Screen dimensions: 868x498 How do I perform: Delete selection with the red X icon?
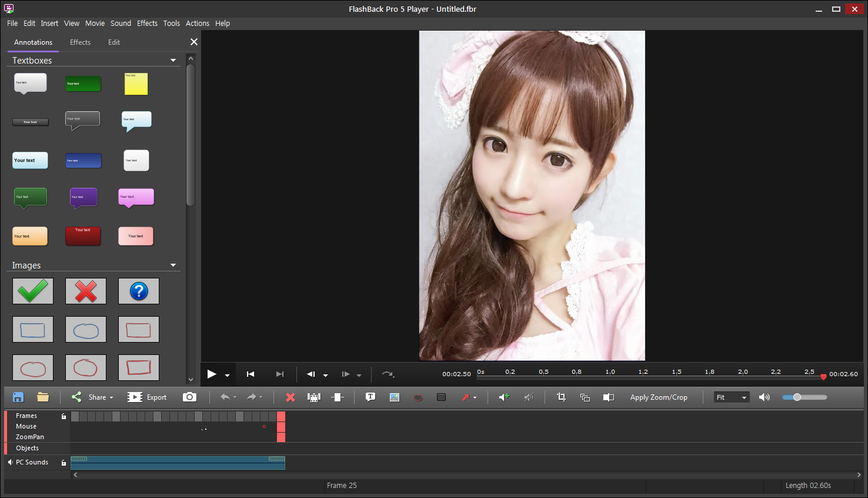(x=291, y=397)
